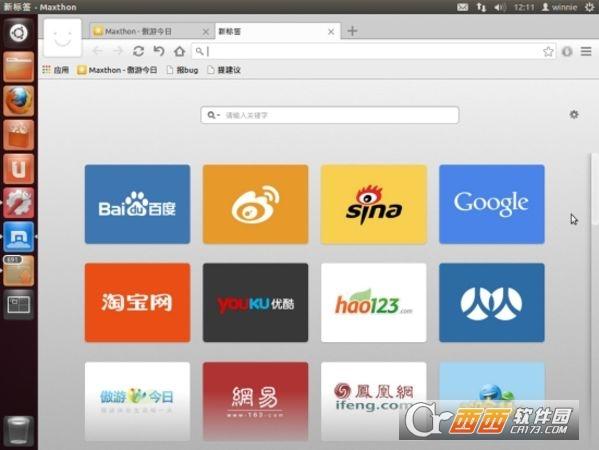Open System Settings dock icon
Image resolution: width=599 pixels, height=450 pixels.
[x=18, y=202]
